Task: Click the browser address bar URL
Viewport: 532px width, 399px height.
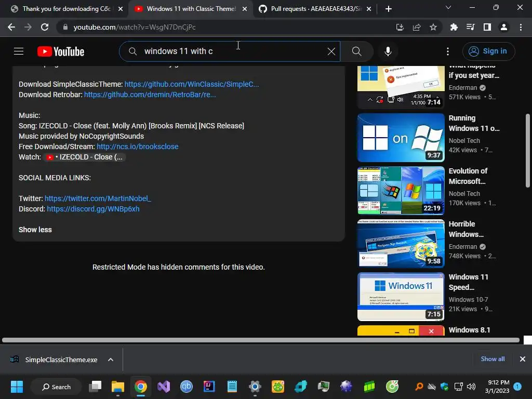Action: tap(135, 27)
